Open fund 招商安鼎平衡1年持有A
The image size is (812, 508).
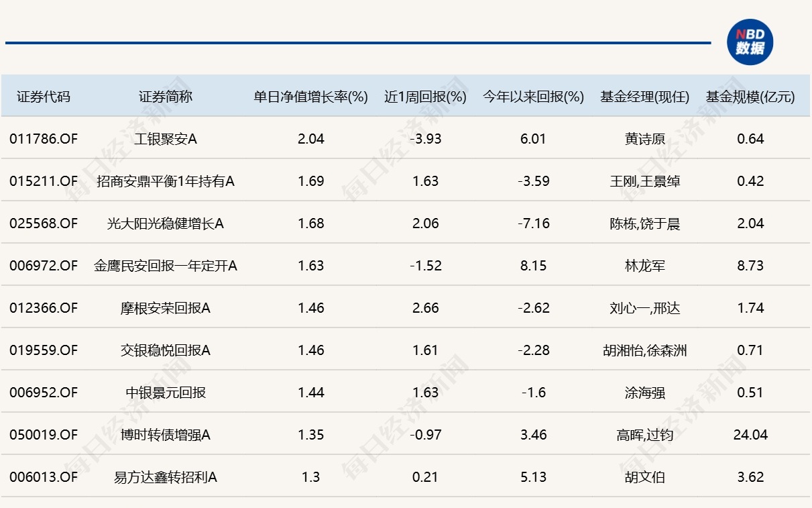pyautogui.click(x=166, y=181)
